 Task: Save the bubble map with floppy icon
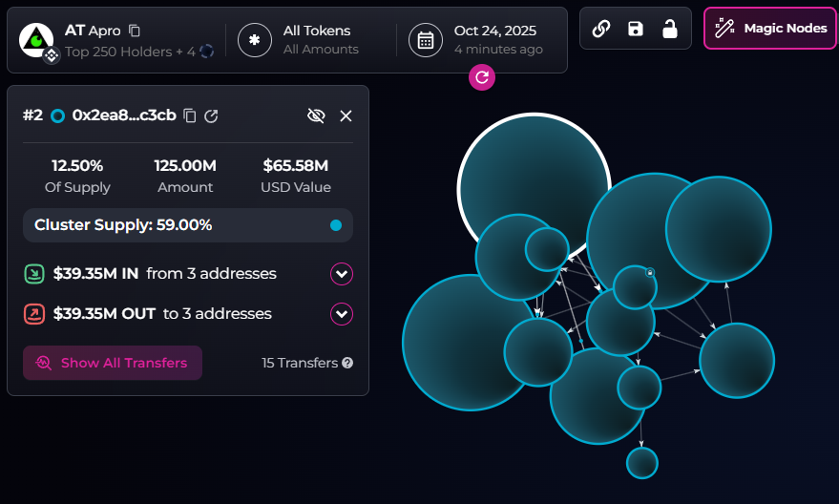636,29
